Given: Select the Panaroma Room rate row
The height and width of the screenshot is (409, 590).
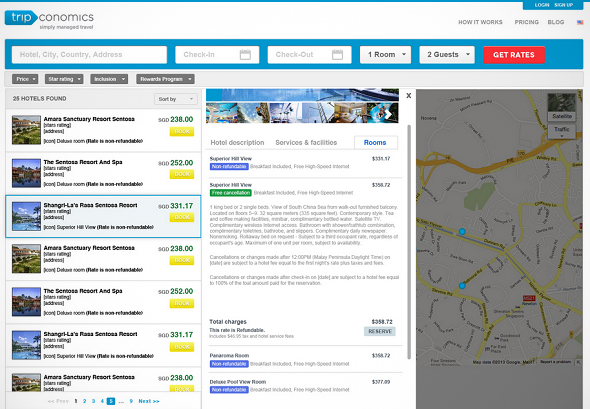Looking at the screenshot, I should 306,360.
